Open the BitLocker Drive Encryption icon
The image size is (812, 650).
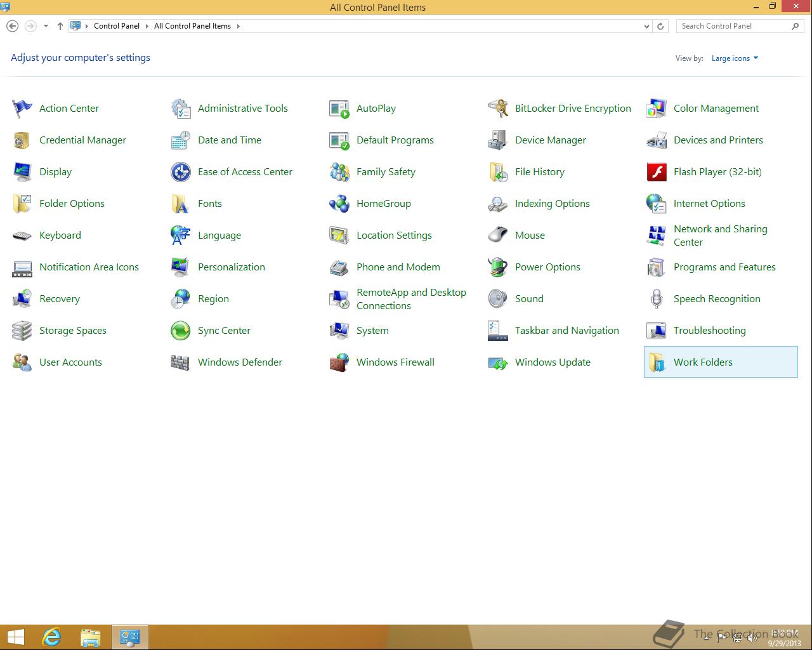(x=498, y=109)
